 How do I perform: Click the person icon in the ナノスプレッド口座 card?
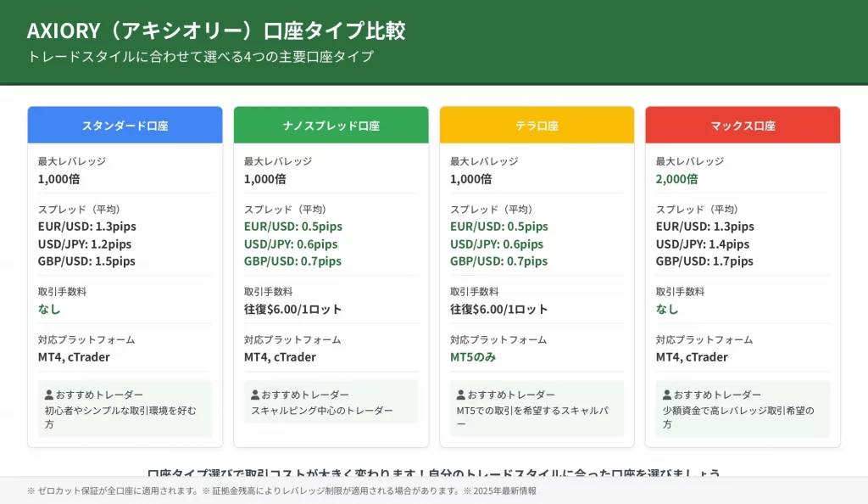tap(255, 395)
